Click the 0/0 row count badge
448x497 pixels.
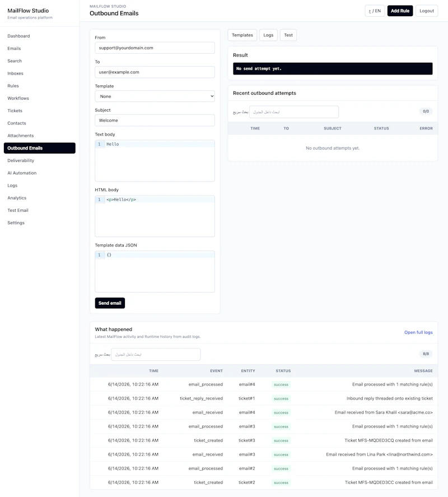[x=426, y=112]
